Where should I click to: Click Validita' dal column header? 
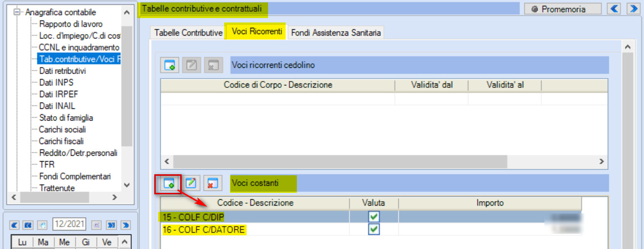click(432, 85)
